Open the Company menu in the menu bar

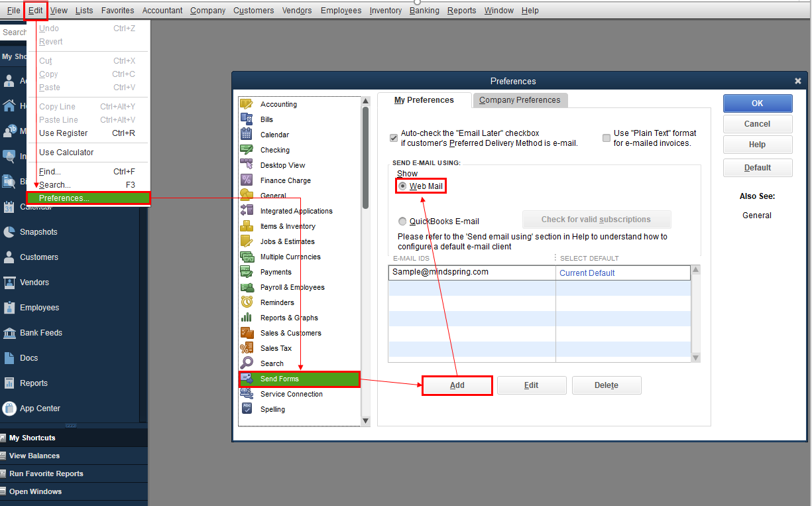[x=207, y=11]
